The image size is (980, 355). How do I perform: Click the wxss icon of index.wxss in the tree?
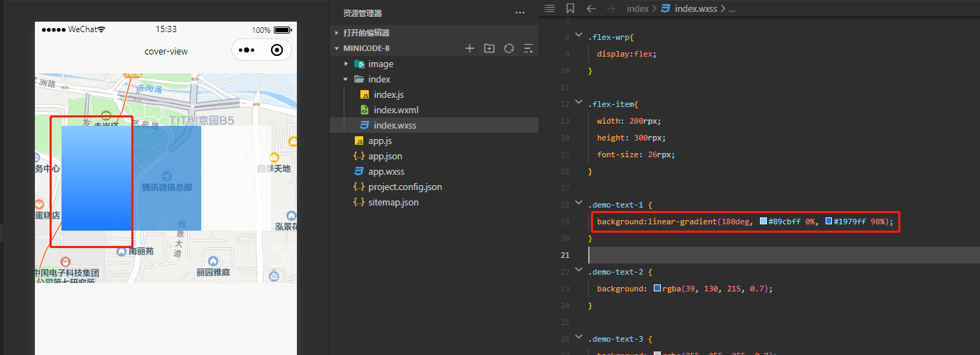(364, 125)
